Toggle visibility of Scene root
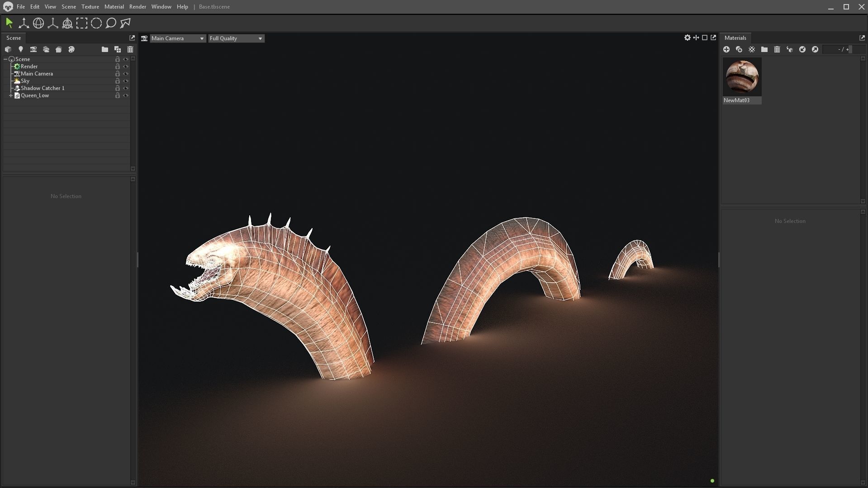This screenshot has width=868, height=488. (126, 59)
